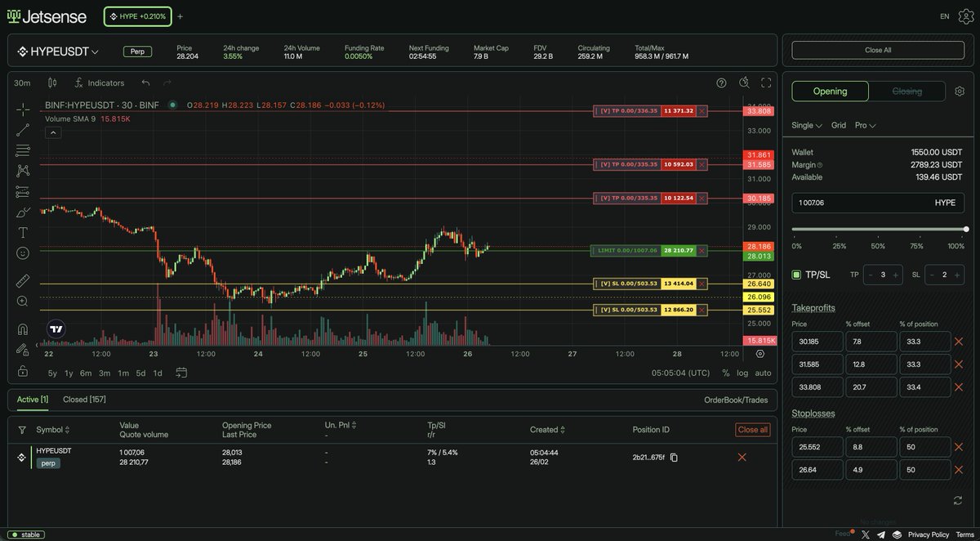Click the chart type candles icon

[x=53, y=83]
